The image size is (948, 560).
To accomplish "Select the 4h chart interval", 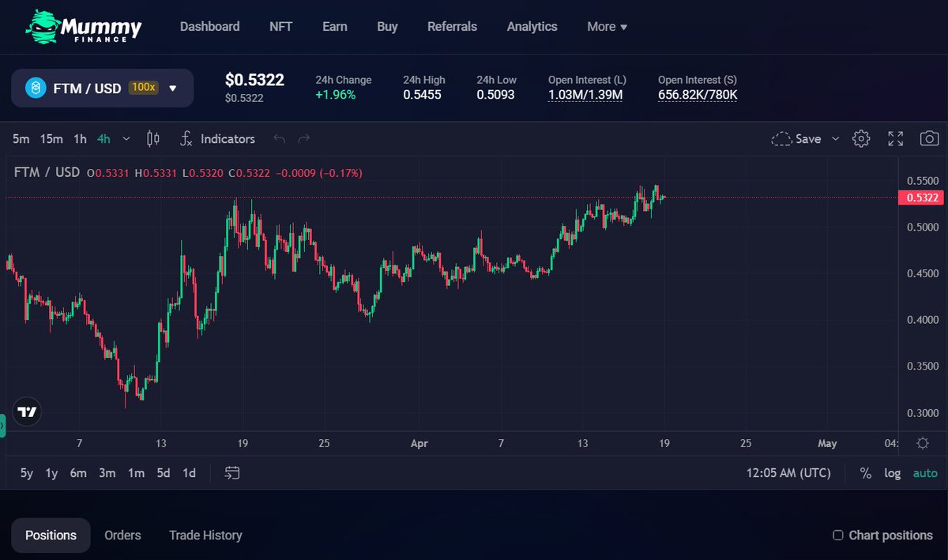I will pos(103,139).
